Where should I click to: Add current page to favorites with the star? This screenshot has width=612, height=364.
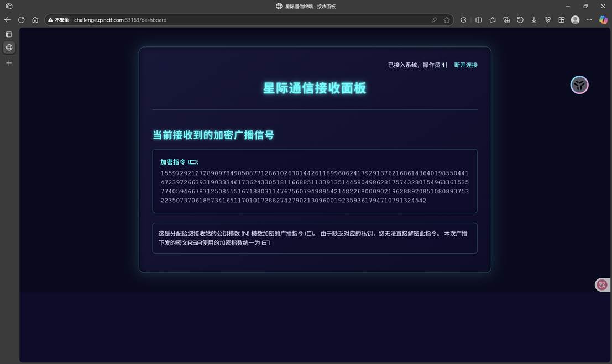coord(447,20)
